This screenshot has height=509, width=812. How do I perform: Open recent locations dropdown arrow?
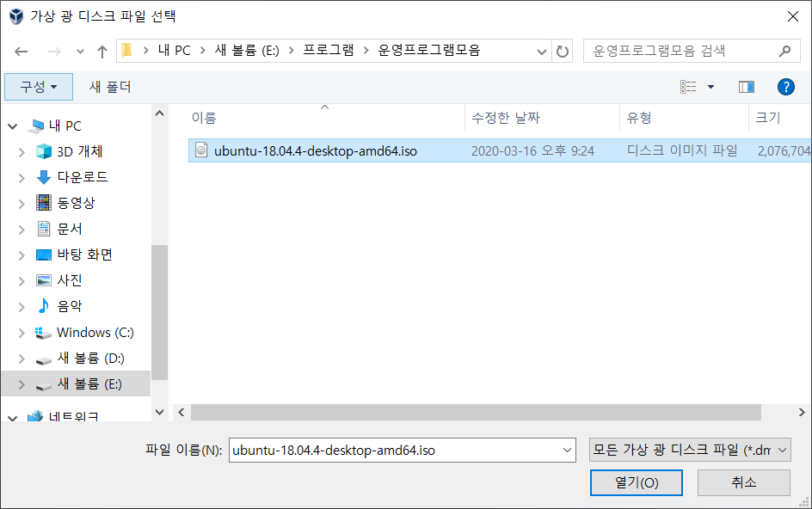pos(80,52)
